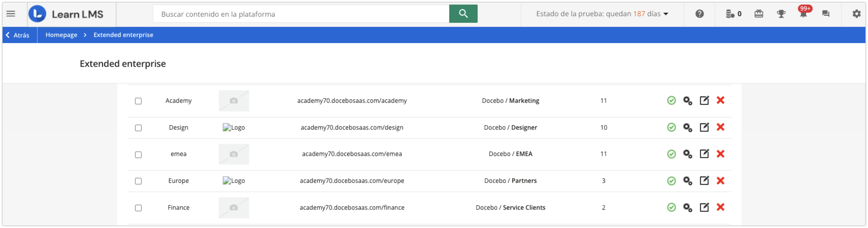Delete the emea client

coord(720,154)
